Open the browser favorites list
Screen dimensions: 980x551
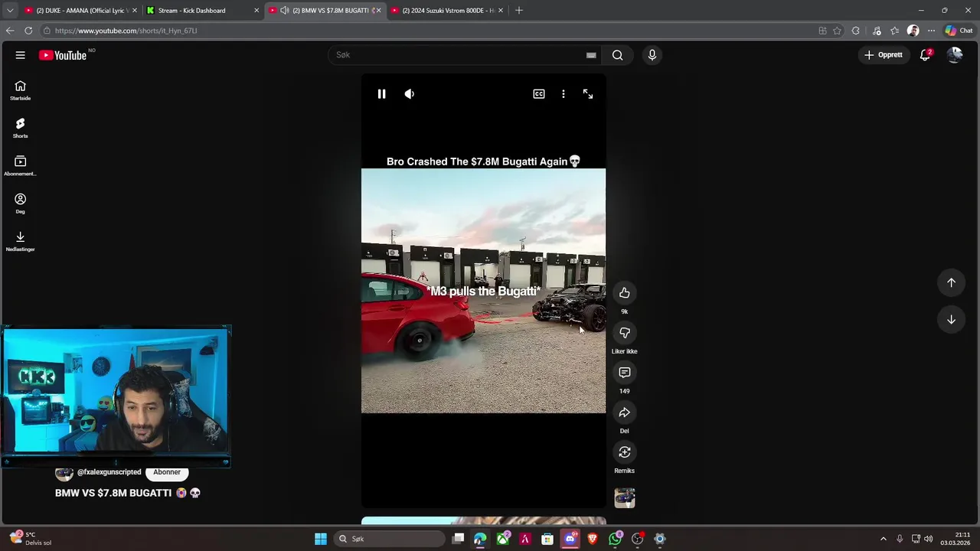(894, 31)
